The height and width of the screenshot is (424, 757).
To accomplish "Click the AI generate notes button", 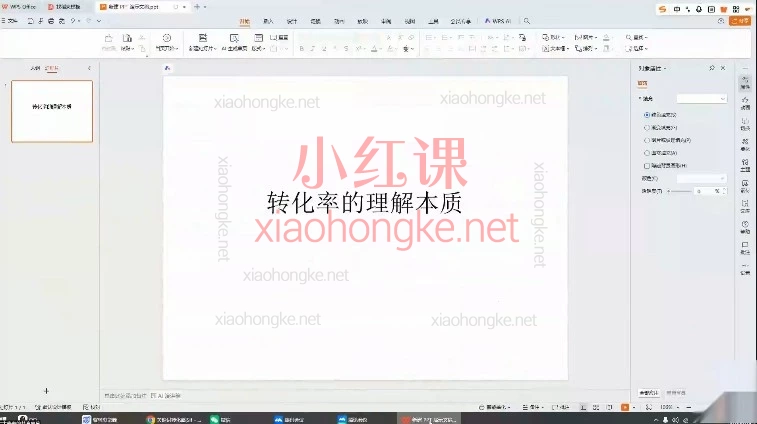I will [x=166, y=396].
